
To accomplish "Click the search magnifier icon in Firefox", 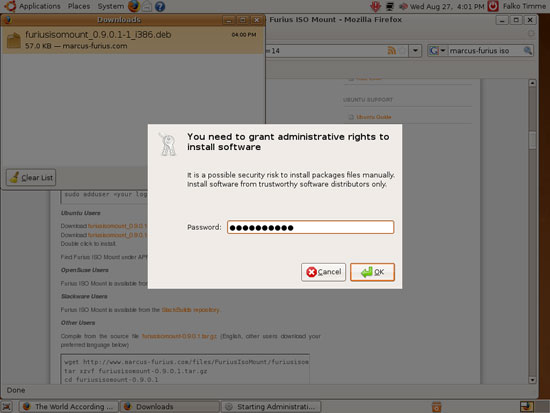I will (528, 51).
